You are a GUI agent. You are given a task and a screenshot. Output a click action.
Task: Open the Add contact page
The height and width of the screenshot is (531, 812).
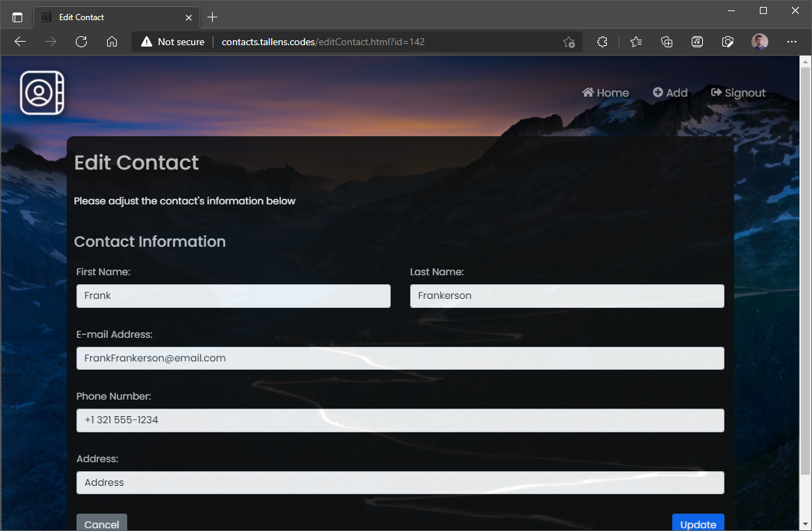[670, 92]
